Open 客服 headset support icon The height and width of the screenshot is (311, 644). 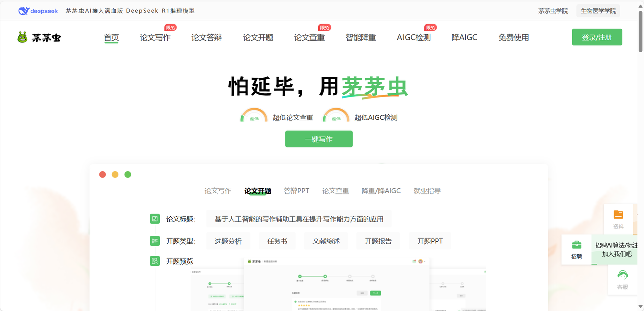623,275
